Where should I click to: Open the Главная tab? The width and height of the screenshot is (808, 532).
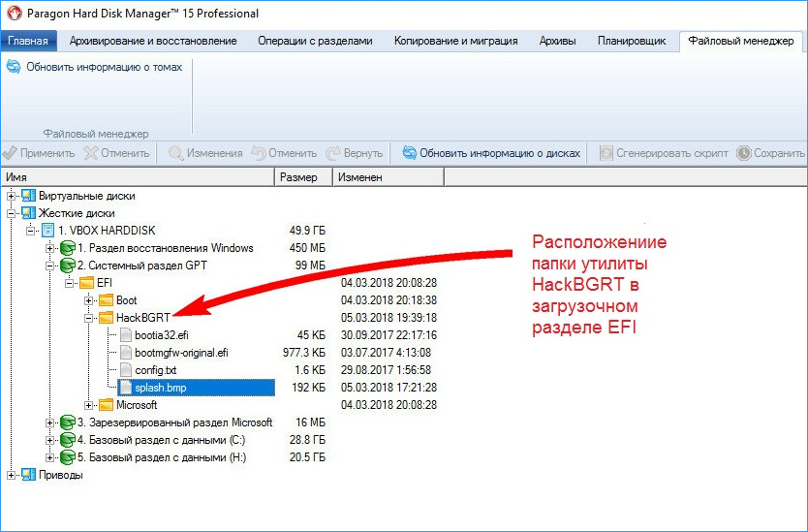pyautogui.click(x=28, y=42)
